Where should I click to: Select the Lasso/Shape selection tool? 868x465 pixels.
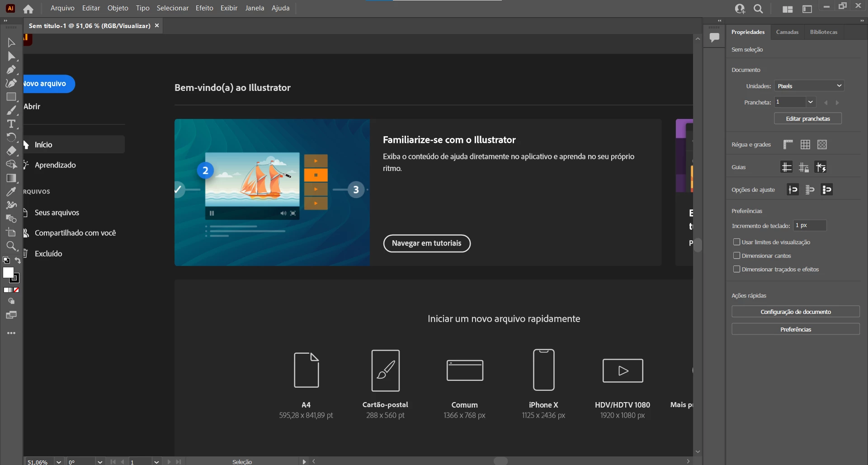pyautogui.click(x=11, y=165)
